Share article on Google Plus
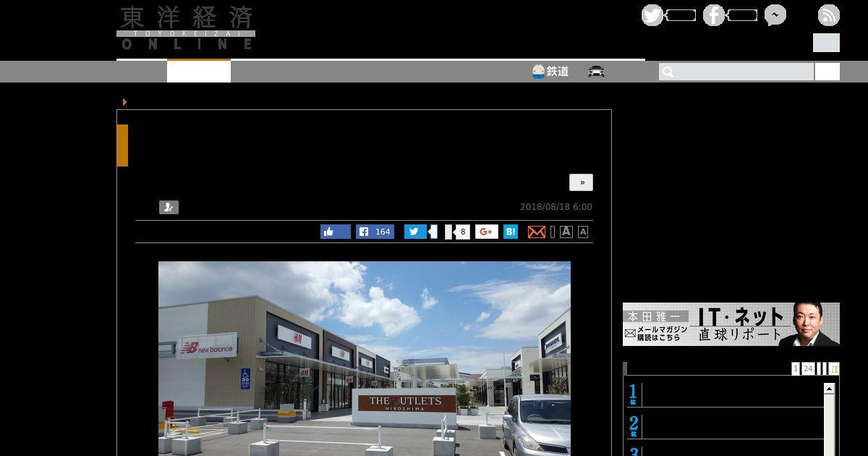868x456 pixels. pyautogui.click(x=487, y=232)
